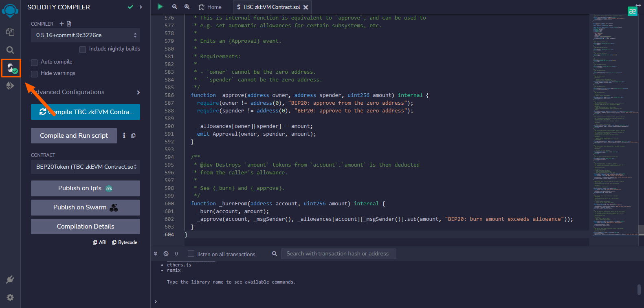The width and height of the screenshot is (644, 308).
Task: Click the CONTRACT section label
Action: tap(43, 155)
